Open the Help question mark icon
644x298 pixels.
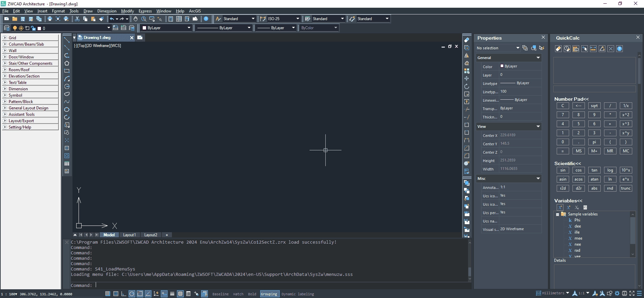(x=206, y=19)
